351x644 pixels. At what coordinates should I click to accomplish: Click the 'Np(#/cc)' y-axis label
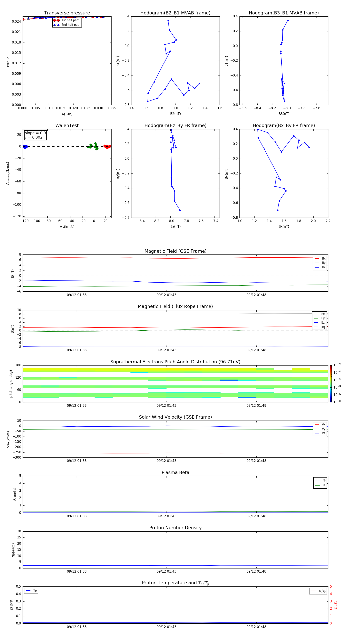coord(13,550)
